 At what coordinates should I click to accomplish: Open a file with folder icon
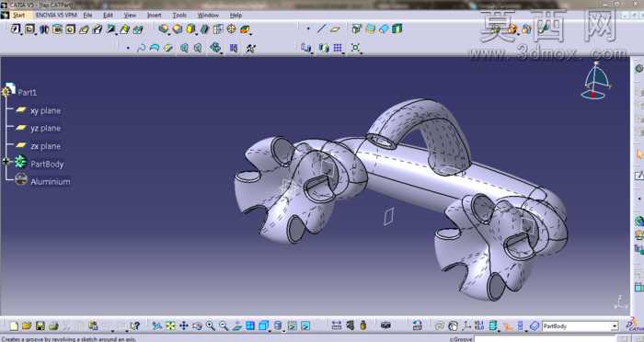click(27, 326)
